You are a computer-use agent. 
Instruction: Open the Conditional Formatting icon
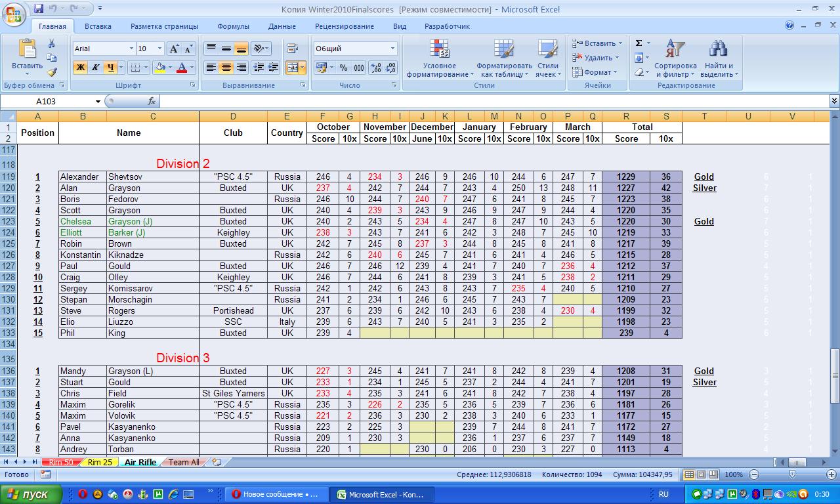439,59
